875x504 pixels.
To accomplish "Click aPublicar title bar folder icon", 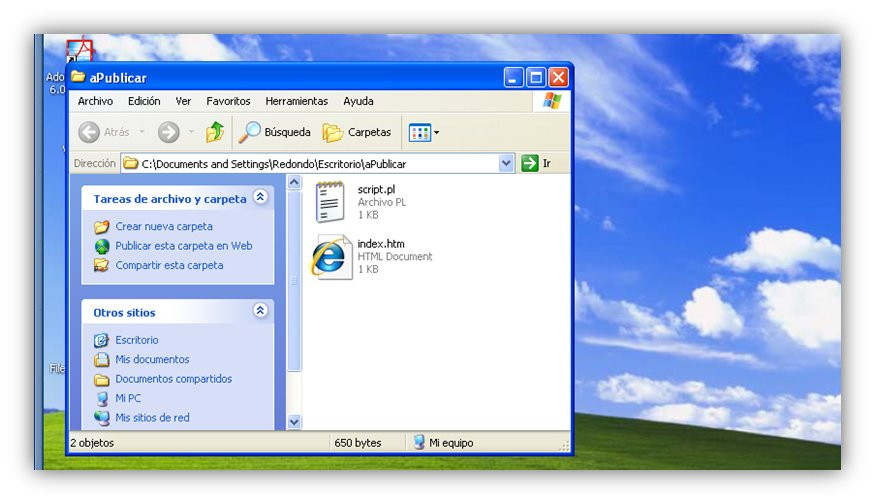I will tap(78, 76).
